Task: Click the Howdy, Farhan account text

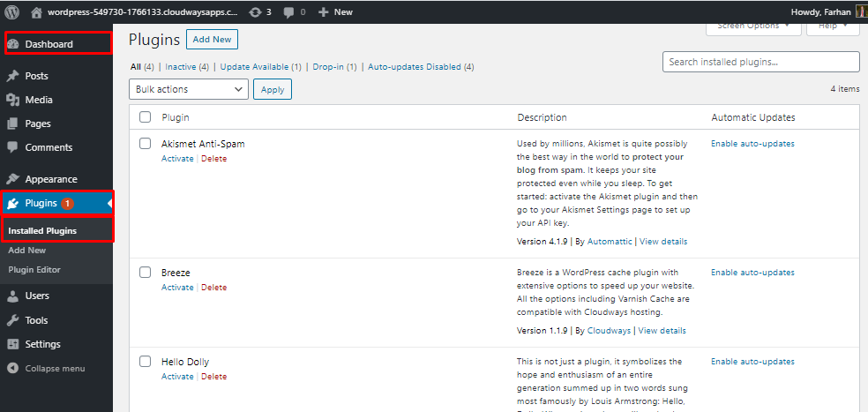Action: (x=821, y=11)
